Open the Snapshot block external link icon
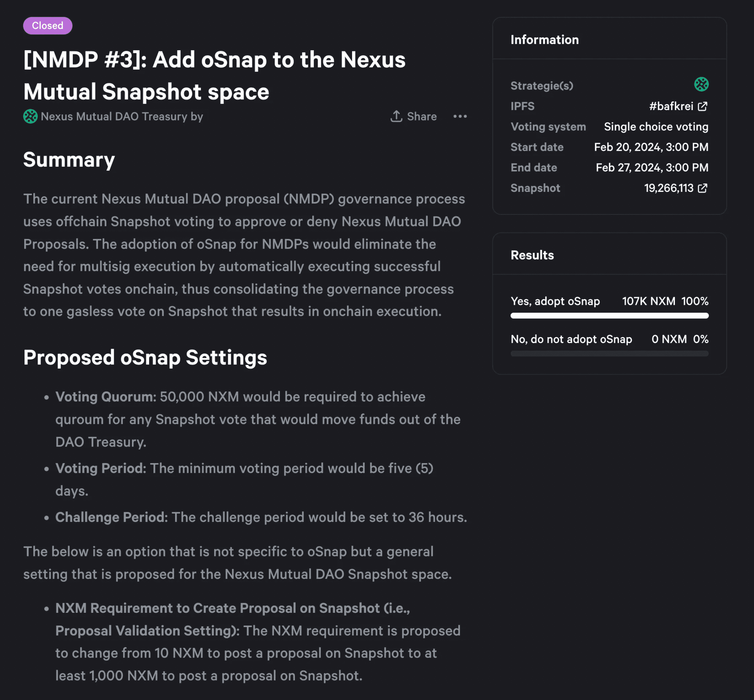This screenshot has width=754, height=700. (x=702, y=188)
